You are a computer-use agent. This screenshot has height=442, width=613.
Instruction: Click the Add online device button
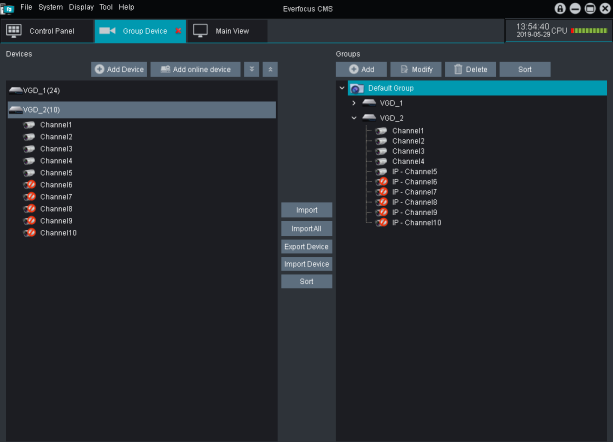click(195, 69)
